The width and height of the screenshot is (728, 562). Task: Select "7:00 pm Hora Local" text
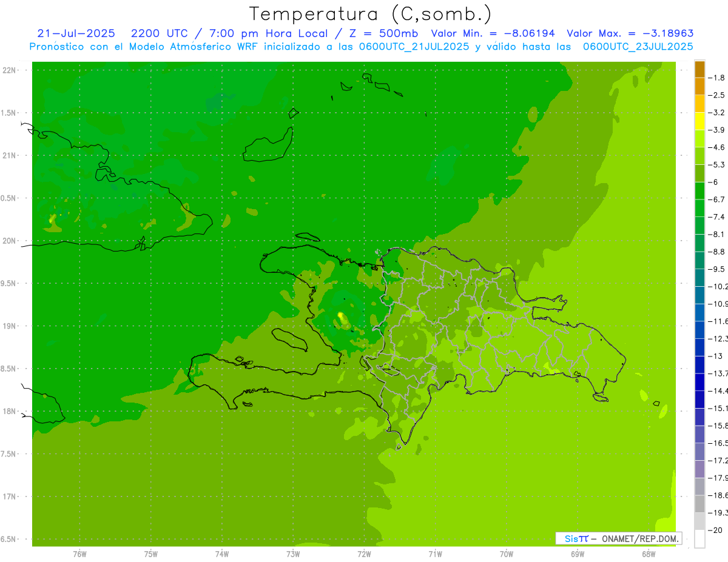[x=269, y=33]
